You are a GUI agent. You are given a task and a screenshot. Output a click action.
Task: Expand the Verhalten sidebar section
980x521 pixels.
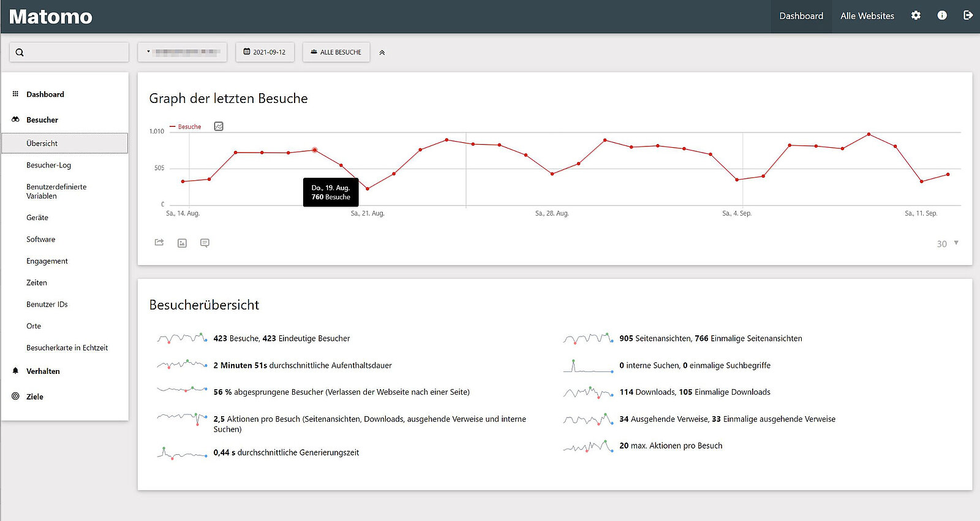point(43,371)
